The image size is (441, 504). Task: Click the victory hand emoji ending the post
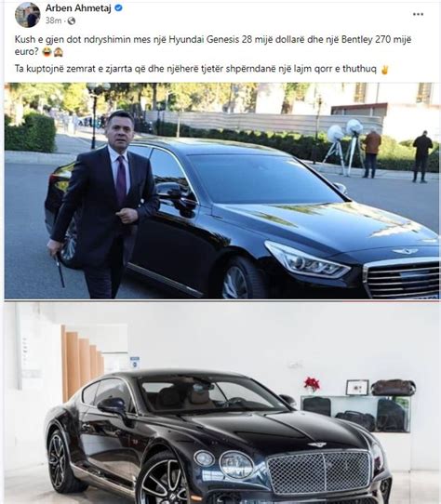pyautogui.click(x=384, y=70)
